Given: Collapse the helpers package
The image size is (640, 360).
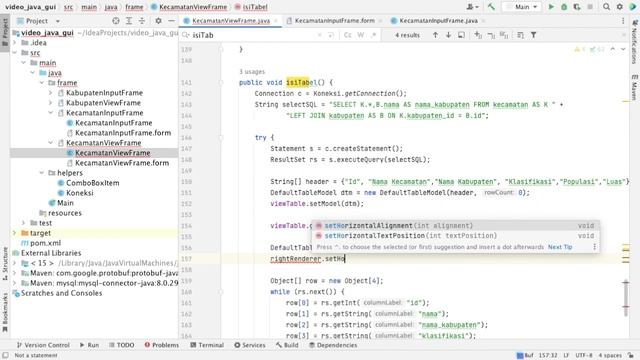Looking at the screenshot, I should coord(42,173).
